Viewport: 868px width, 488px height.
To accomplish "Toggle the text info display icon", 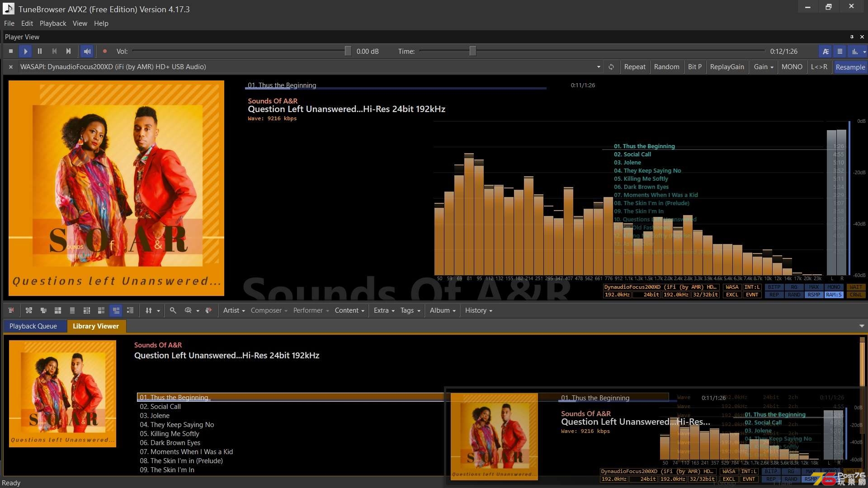I will point(826,52).
